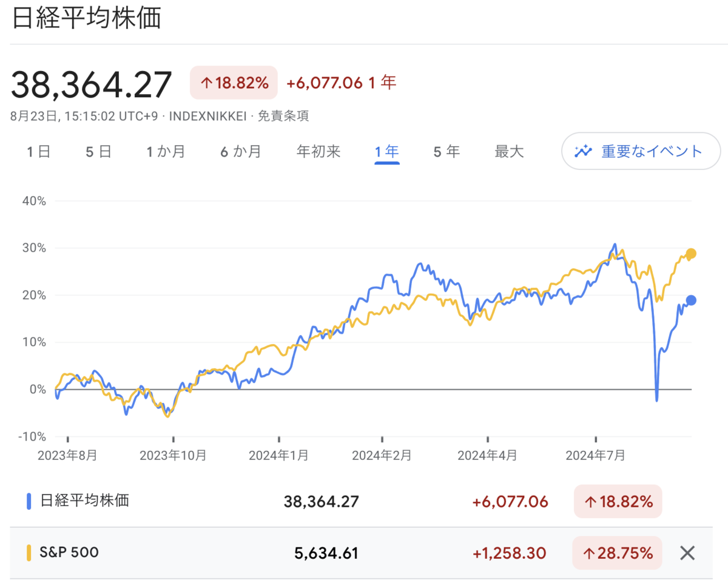Image resolution: width=728 pixels, height=585 pixels.
Task: Click the yellow S&P 500 endpoint dot
Action: pos(691,254)
